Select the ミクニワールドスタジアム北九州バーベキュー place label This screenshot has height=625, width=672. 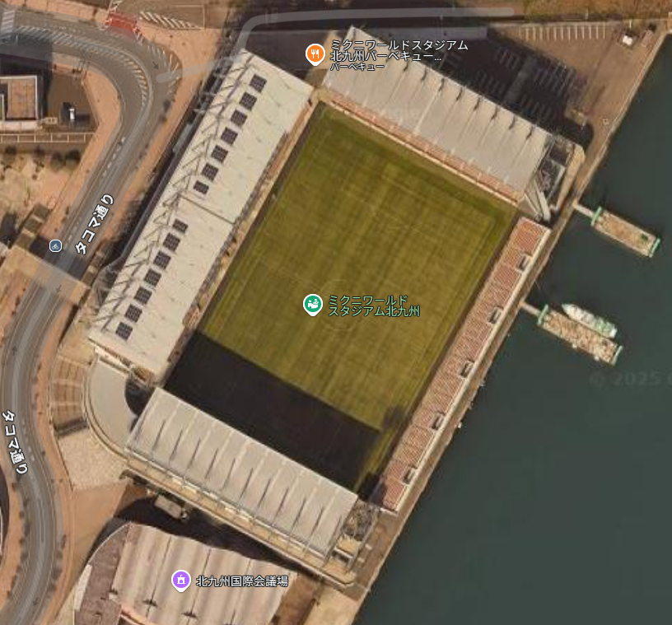coord(399,50)
